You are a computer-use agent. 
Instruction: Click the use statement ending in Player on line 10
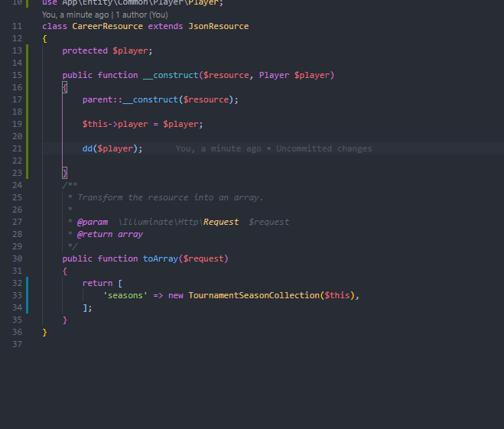click(x=132, y=3)
